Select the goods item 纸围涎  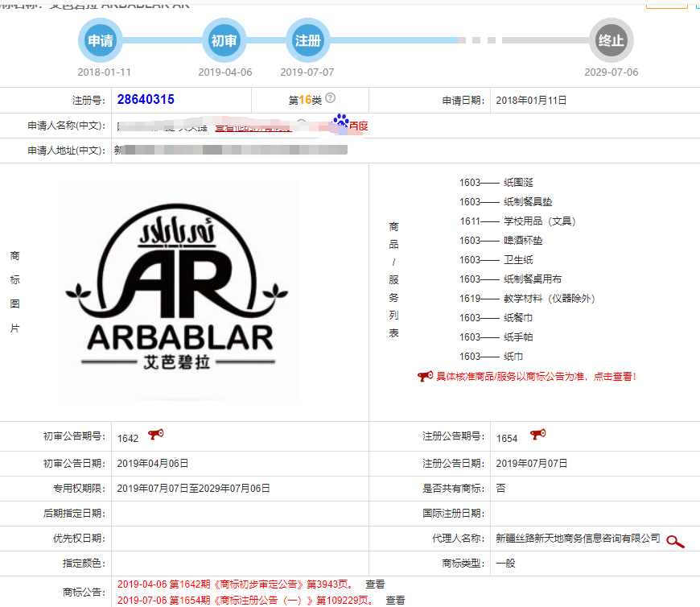(518, 182)
